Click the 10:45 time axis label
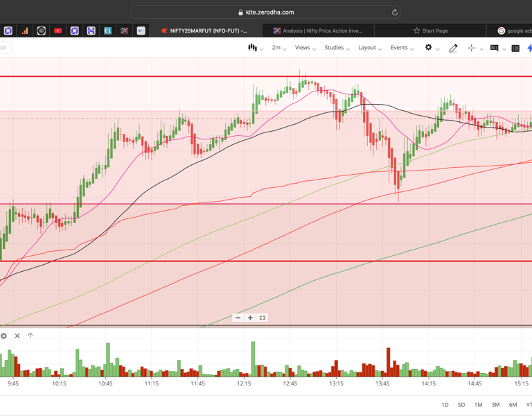 [x=105, y=383]
